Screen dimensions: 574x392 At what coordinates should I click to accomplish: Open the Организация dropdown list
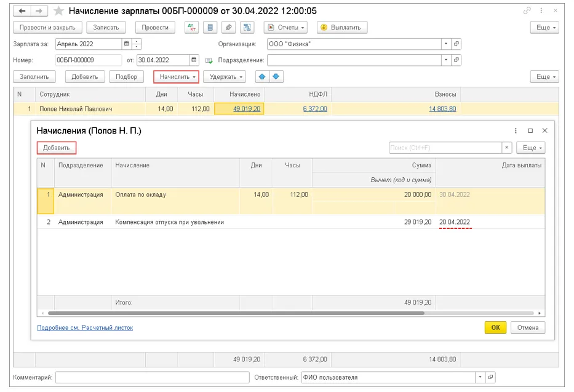tap(445, 44)
